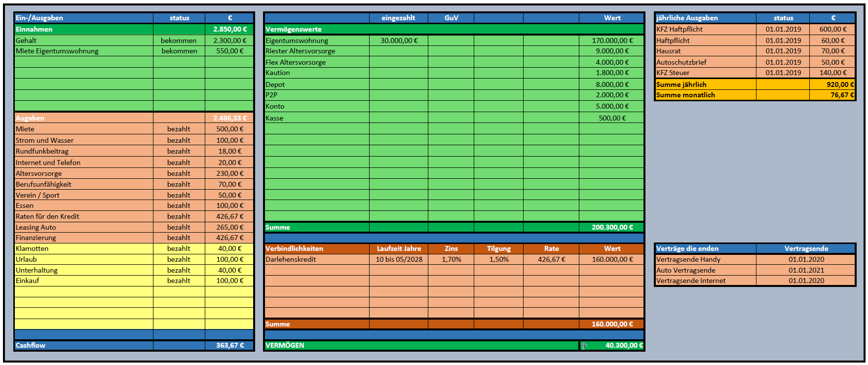Screen dimensions: 868x365
Task: Click the Hausrat row label
Action: click(x=669, y=51)
